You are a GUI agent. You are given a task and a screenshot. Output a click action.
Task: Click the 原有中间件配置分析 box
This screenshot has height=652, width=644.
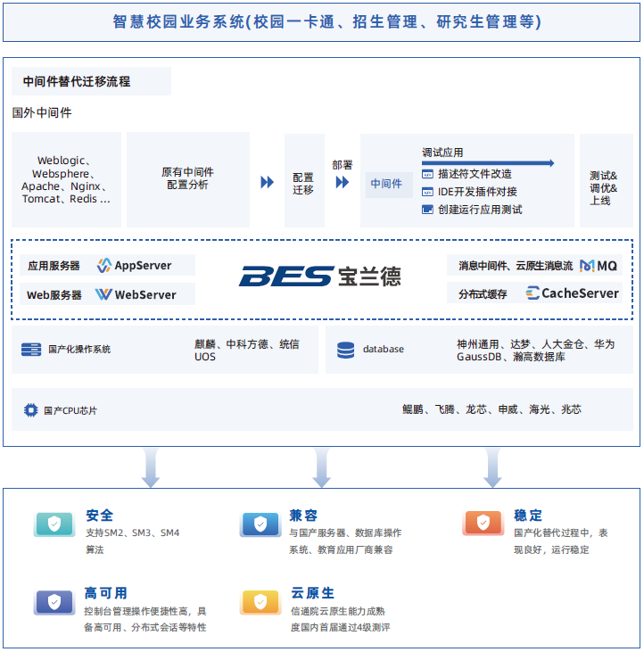(188, 179)
